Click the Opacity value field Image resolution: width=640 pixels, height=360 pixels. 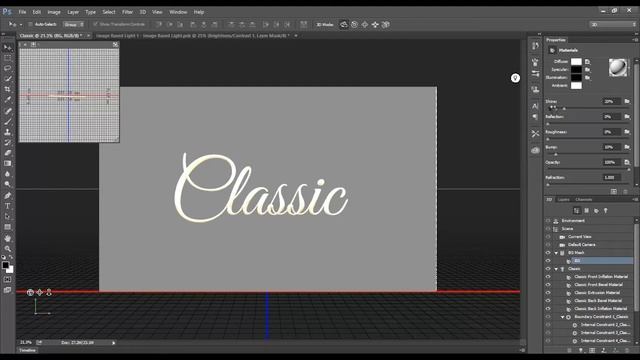[x=611, y=162]
